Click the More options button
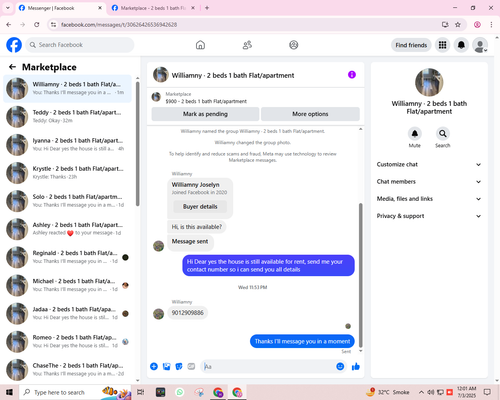 pos(310,114)
